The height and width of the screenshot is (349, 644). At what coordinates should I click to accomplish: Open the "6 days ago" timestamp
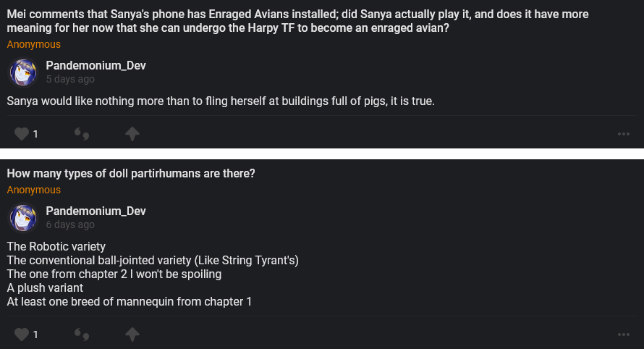point(70,225)
